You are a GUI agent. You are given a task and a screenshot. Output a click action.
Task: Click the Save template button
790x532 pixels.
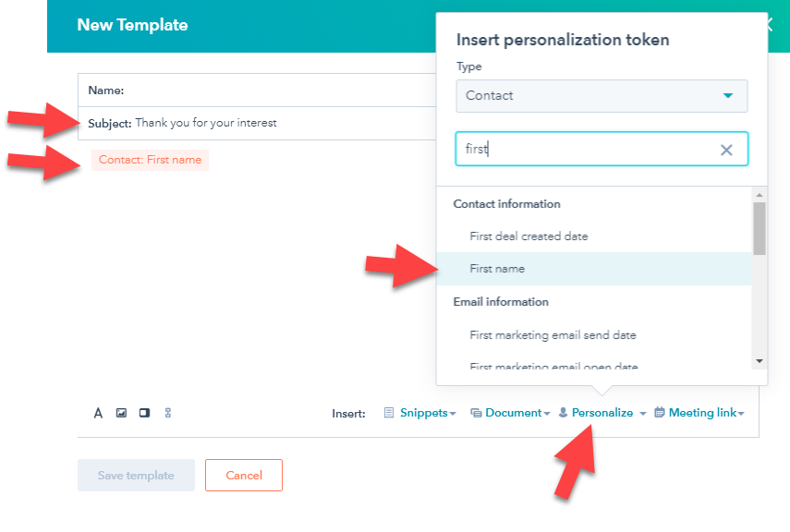[x=136, y=475]
